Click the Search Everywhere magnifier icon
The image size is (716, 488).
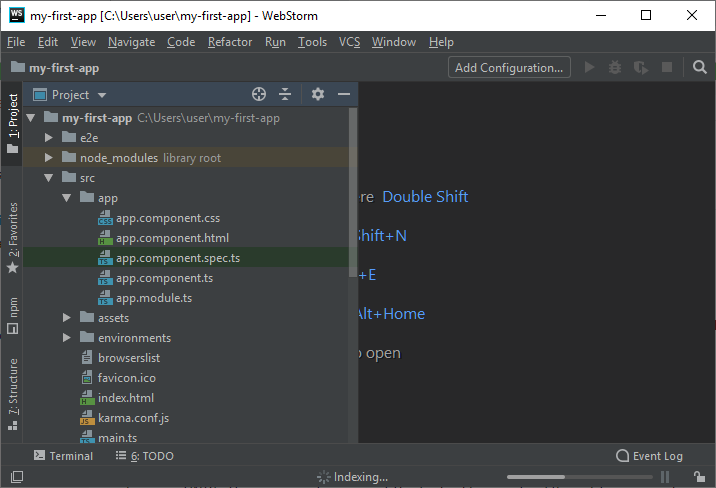pyautogui.click(x=700, y=68)
